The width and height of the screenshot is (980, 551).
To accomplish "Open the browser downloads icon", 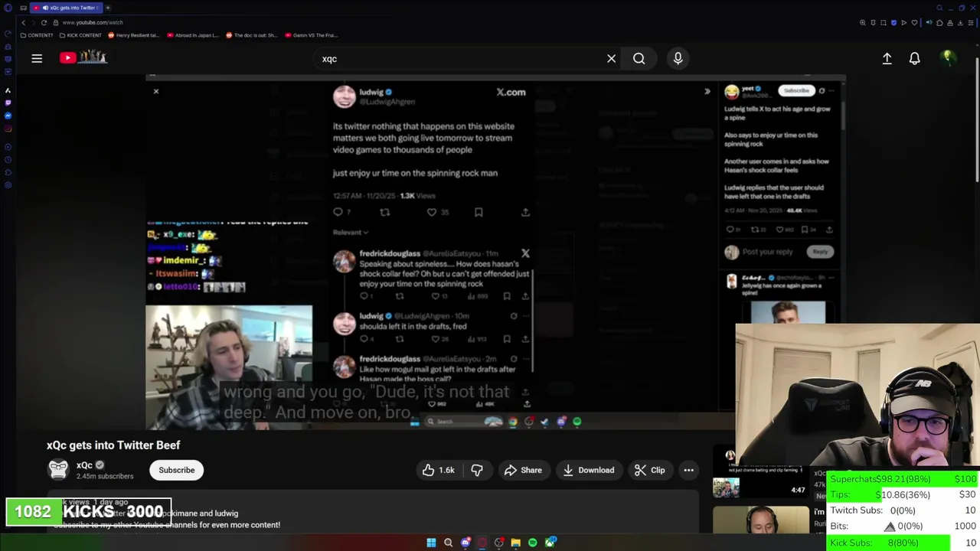I will tap(960, 23).
